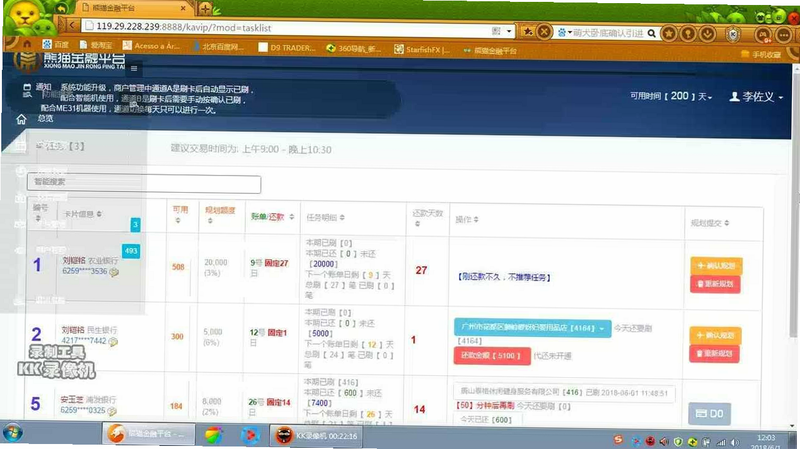The width and height of the screenshot is (800, 449).
Task: Click the red 还款金额 [5100] button
Action: point(490,356)
